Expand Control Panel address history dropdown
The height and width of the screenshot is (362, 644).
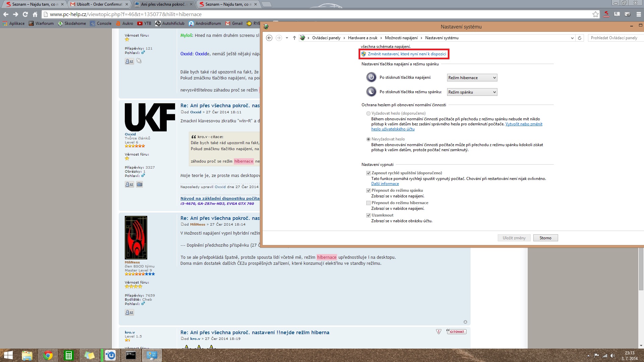coord(572,38)
